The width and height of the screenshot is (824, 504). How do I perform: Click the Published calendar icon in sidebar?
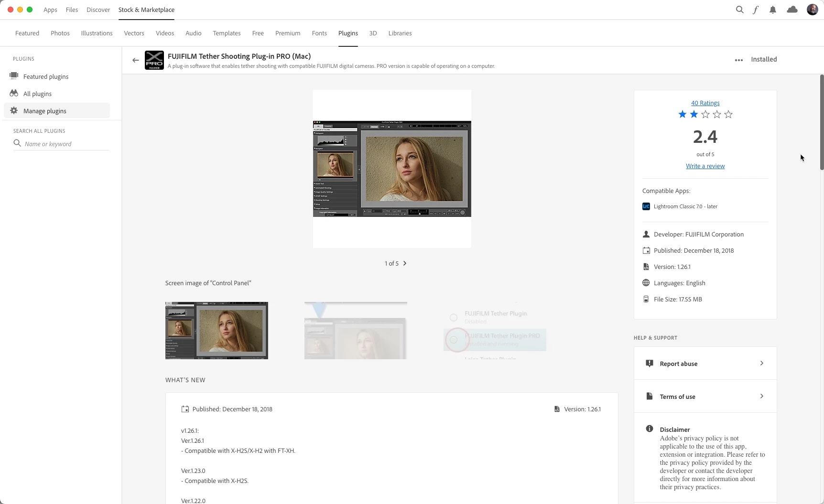click(x=646, y=250)
